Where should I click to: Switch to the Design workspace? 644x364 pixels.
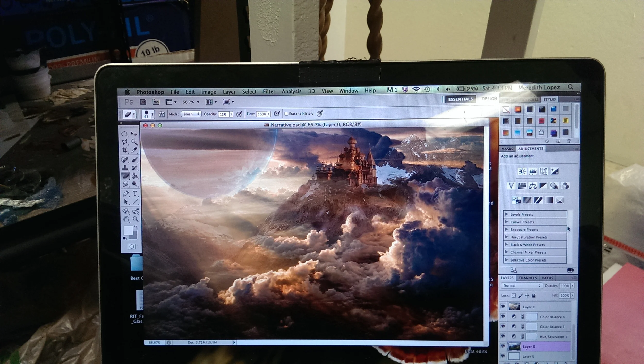tap(489, 99)
